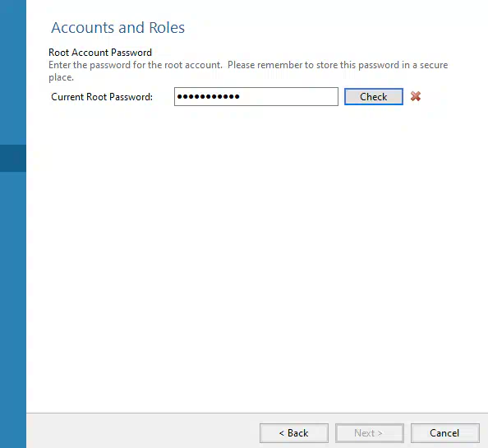Click the masked password dots in the field

208,96
